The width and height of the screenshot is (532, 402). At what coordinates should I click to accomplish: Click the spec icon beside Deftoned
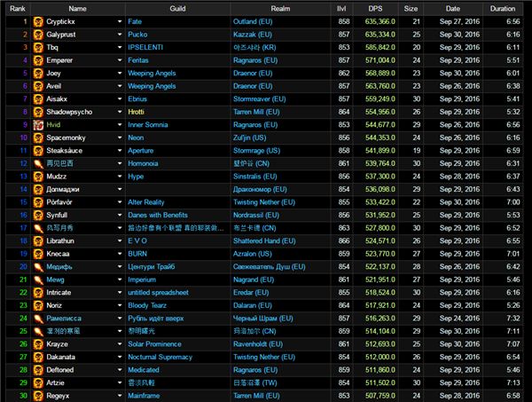[38, 370]
